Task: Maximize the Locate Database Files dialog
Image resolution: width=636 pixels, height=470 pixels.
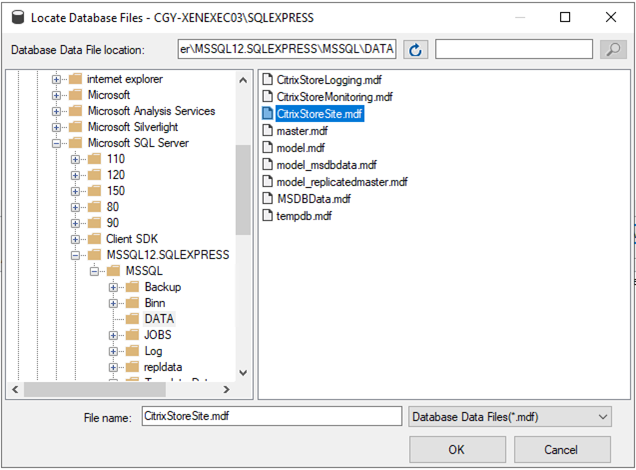Action: [565, 17]
